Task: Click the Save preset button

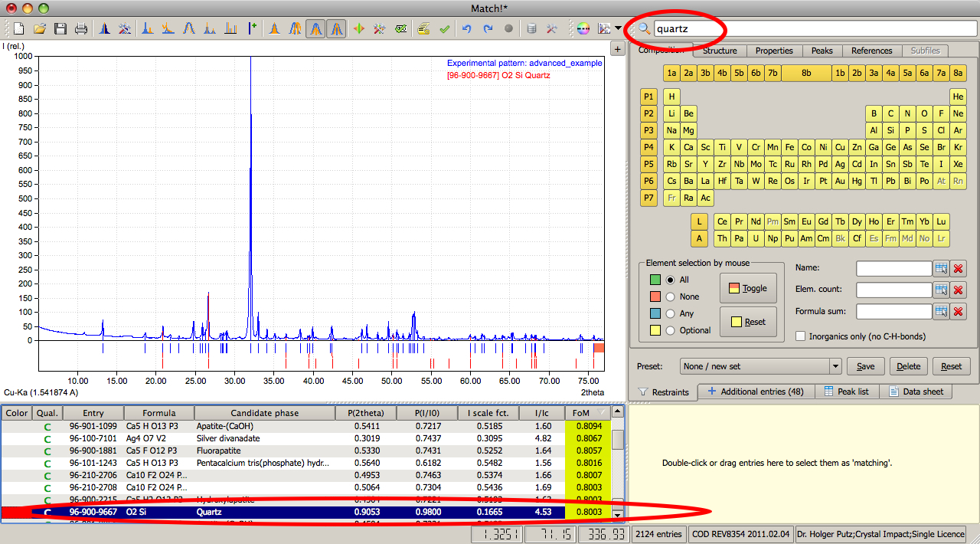Action: tap(865, 366)
